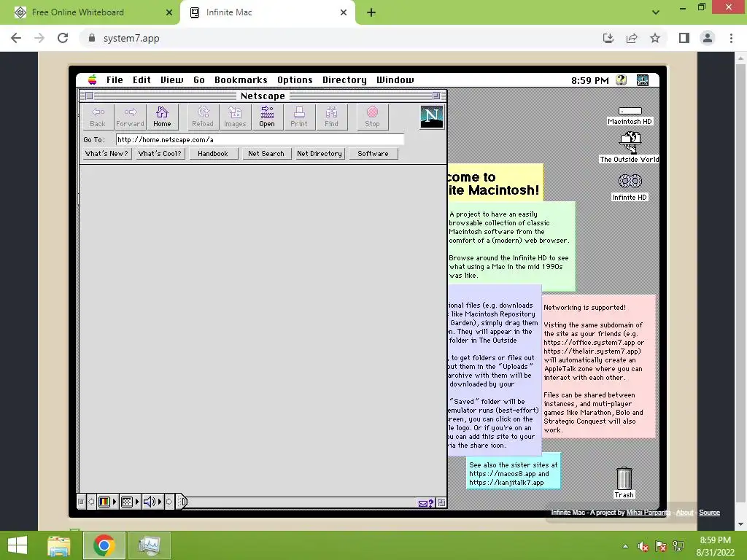
Task: Click the menu bar clock 8:59 PM
Action: [590, 80]
